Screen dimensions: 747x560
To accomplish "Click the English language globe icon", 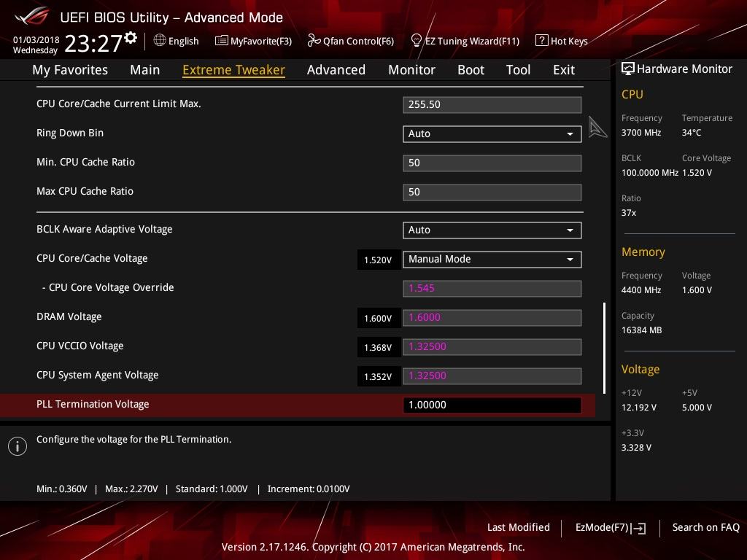I will click(160, 41).
